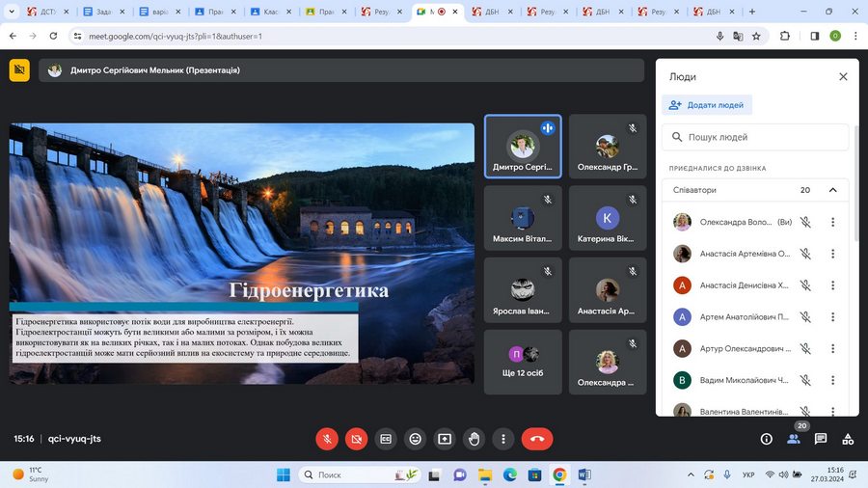Toggle microphone in bottom call toolbar
This screenshot has width=868, height=488.
pyautogui.click(x=327, y=439)
